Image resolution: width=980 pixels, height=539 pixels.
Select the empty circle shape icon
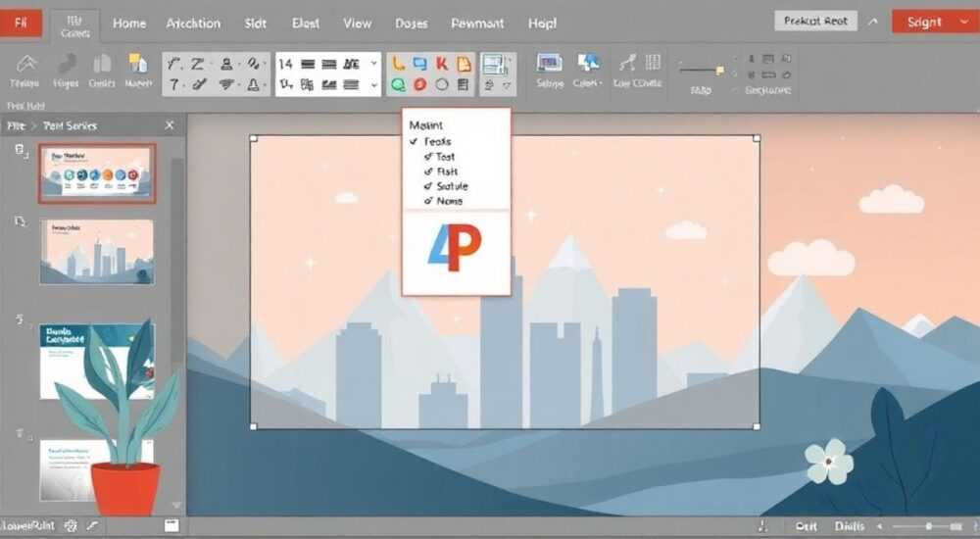442,84
